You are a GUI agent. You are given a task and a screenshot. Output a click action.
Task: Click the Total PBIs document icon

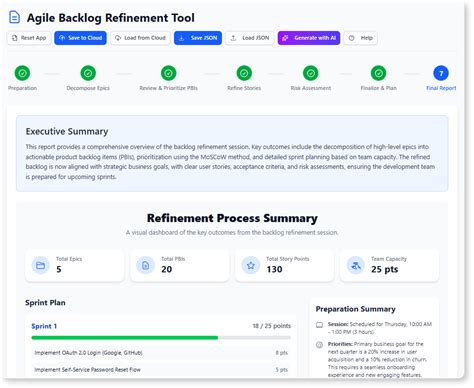pyautogui.click(x=146, y=265)
